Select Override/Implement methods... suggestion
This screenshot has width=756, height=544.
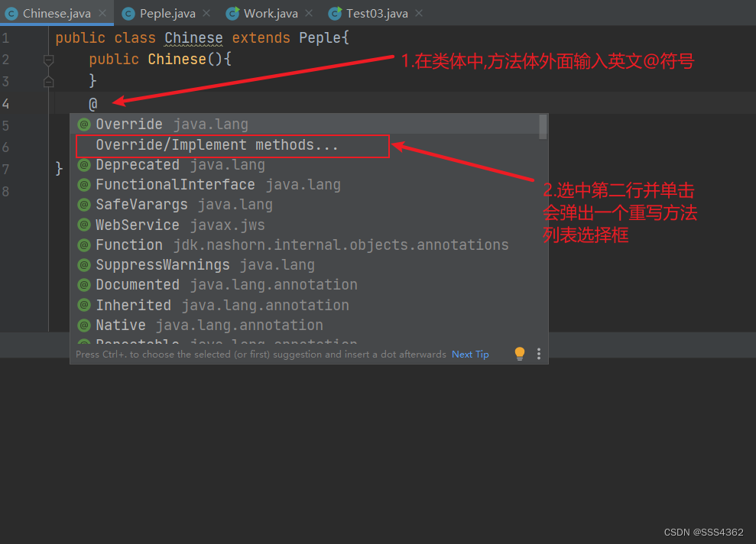217,145
